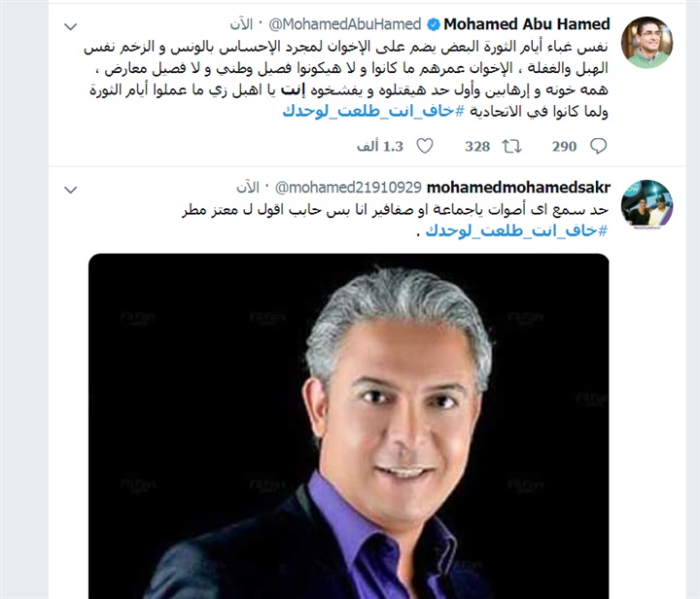Open the hashtag in mohamedmohamedsakr's tweet

516,230
